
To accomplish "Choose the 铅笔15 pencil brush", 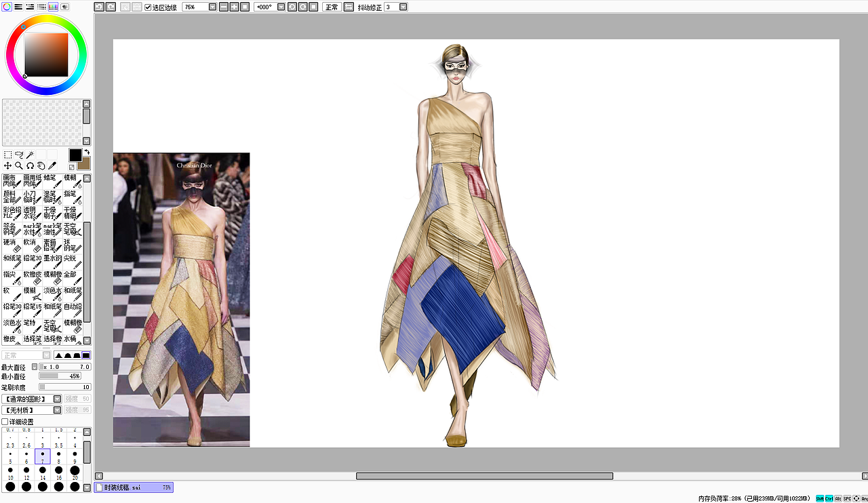I will 32,311.
